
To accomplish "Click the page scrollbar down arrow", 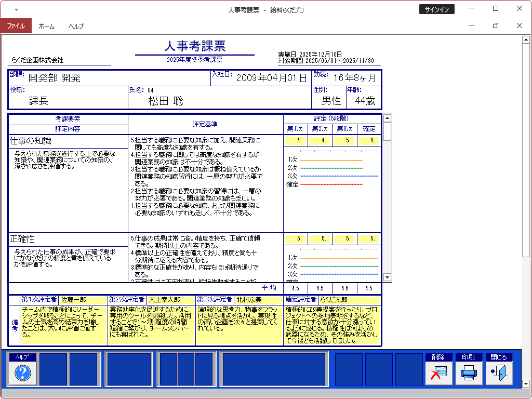I will [525, 384].
